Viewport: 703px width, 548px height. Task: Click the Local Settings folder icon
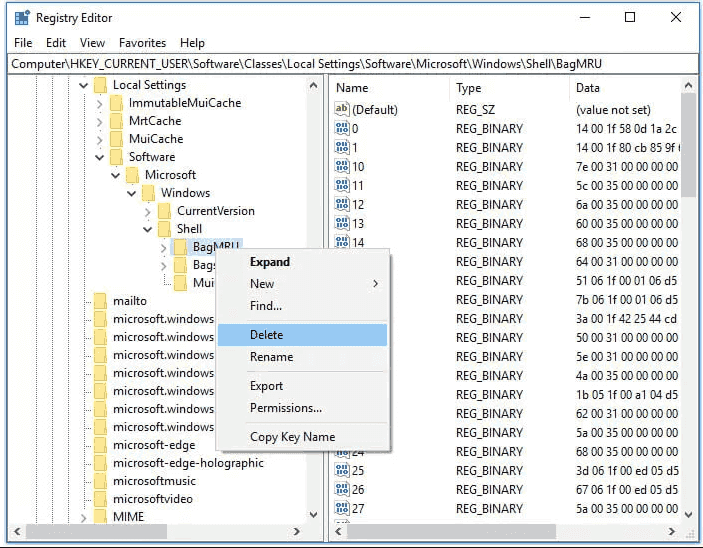100,85
